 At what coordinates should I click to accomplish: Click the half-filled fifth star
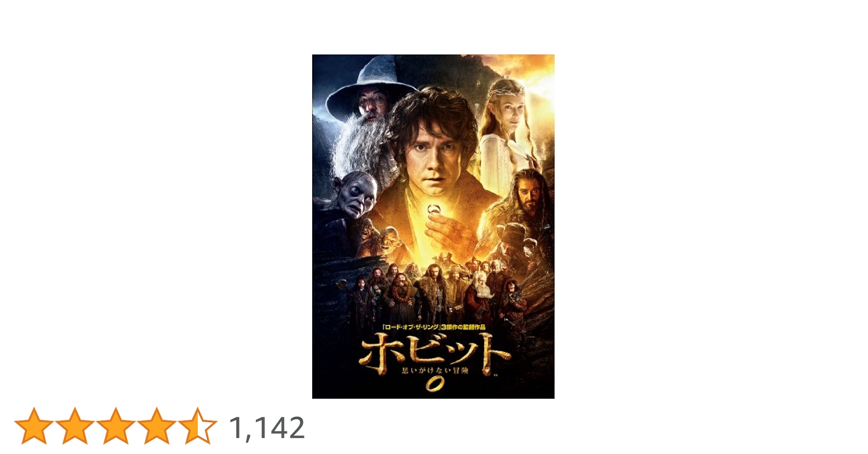198,426
